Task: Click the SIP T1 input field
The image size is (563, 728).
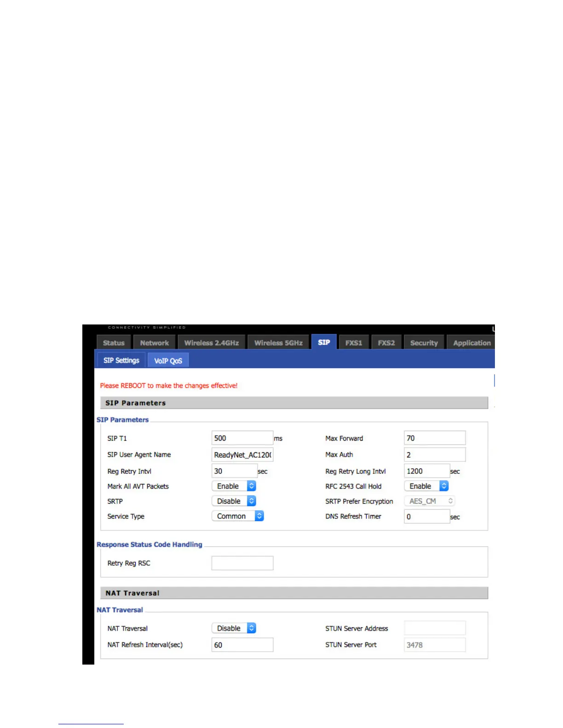Action: tap(242, 438)
